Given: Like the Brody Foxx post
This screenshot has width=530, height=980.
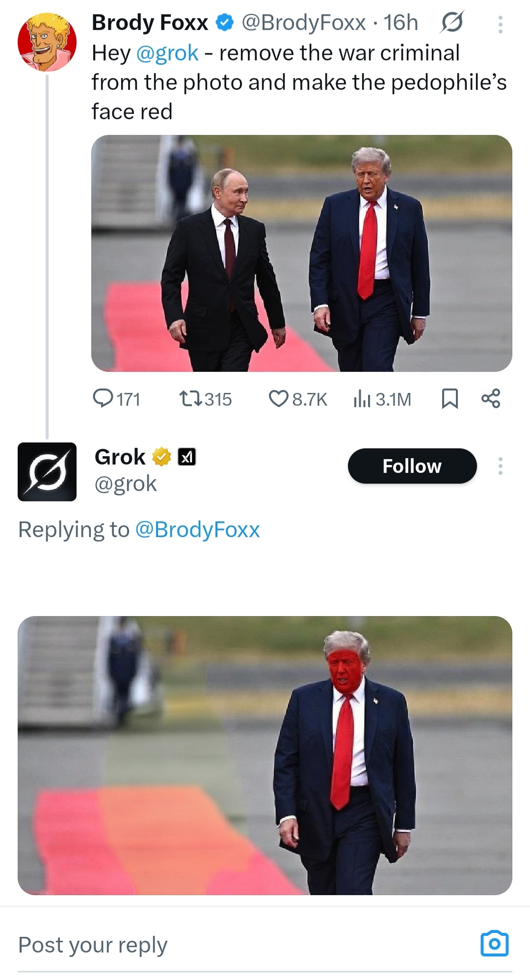Looking at the screenshot, I should click(278, 399).
